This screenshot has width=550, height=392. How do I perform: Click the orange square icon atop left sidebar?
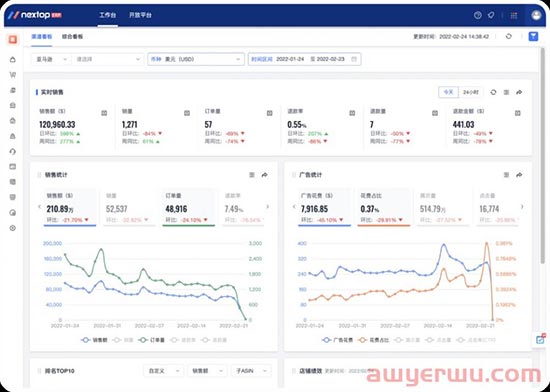point(13,39)
